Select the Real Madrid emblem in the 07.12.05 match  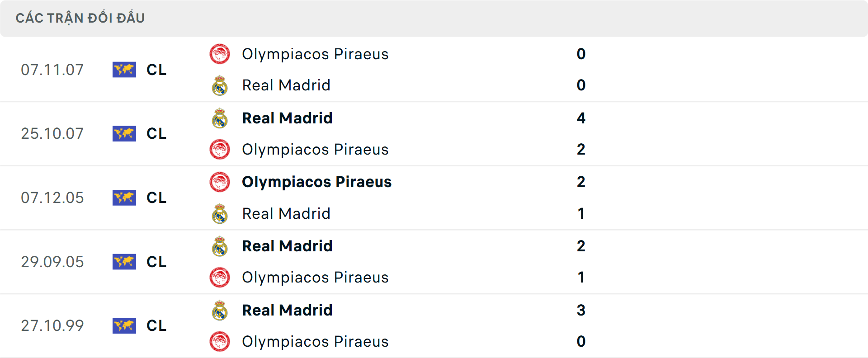tap(220, 213)
